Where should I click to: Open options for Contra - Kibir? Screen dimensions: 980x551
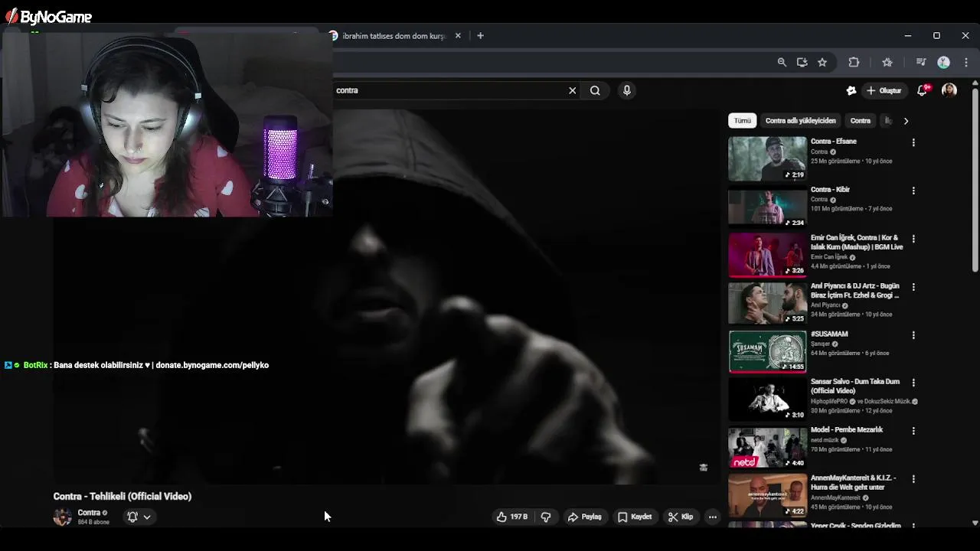tap(913, 191)
